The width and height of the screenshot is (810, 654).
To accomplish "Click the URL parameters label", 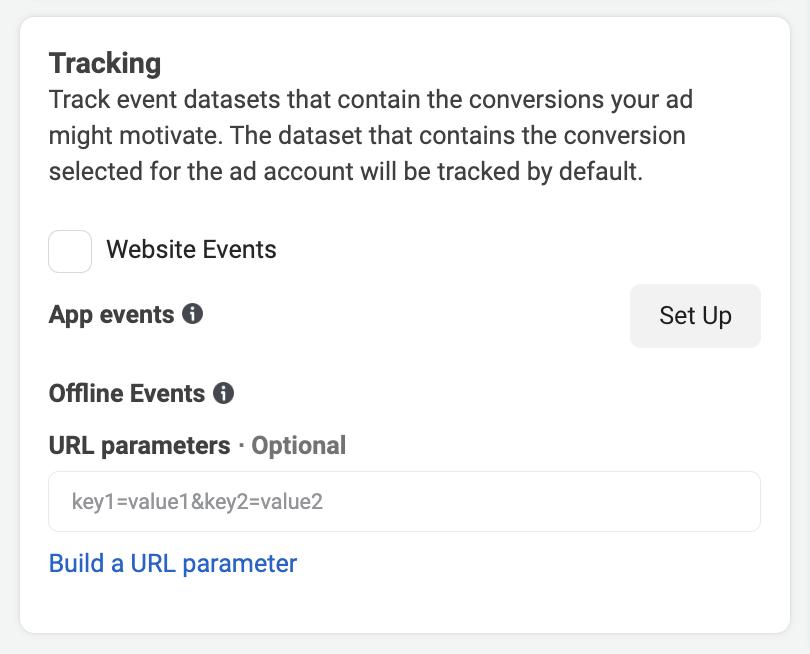I will click(x=139, y=445).
